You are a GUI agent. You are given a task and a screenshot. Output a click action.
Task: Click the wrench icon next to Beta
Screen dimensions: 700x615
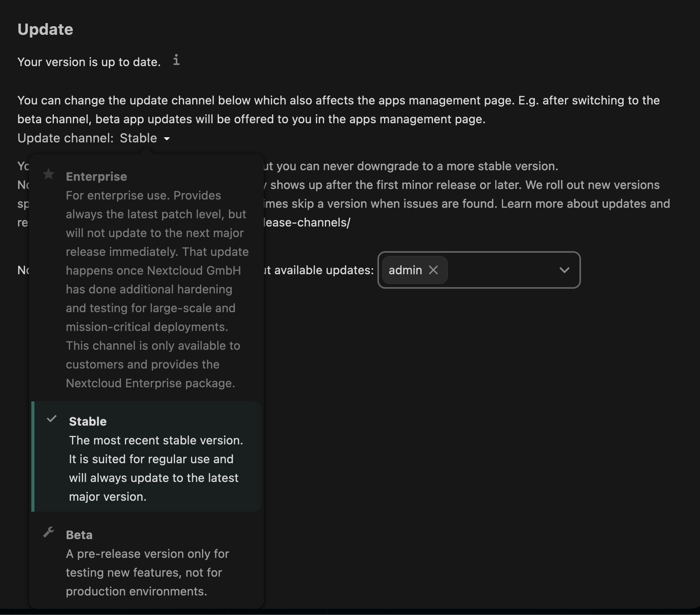49,532
